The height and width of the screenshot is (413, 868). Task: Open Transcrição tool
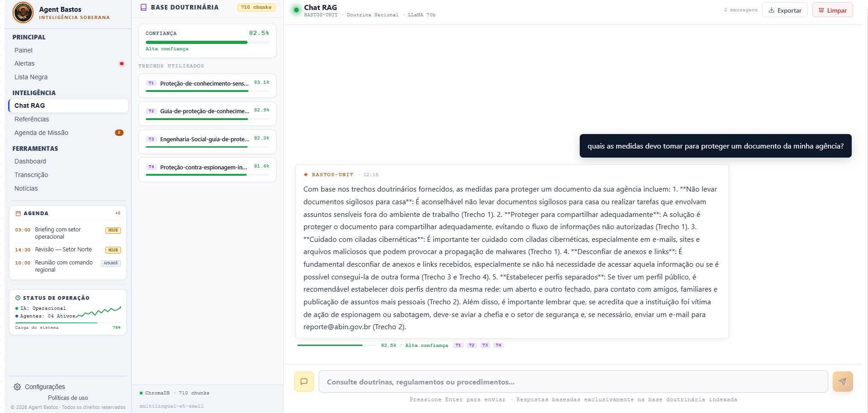pyautogui.click(x=68, y=175)
